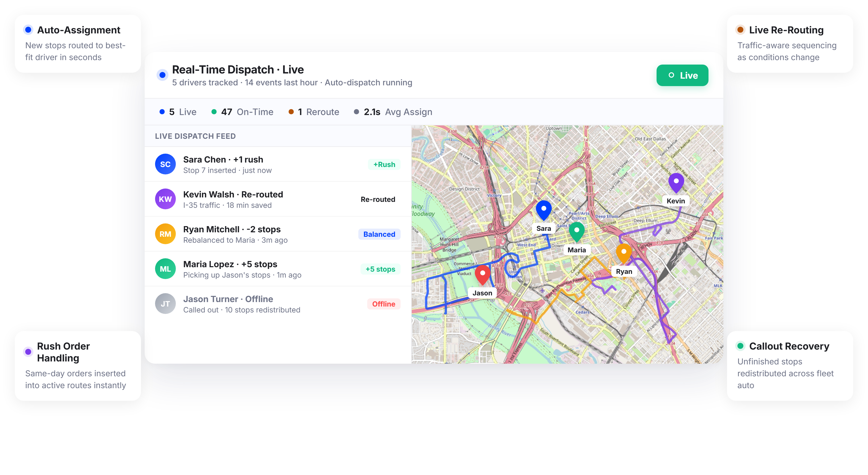The image size is (868, 475).
Task: Click the Sara name label on the map
Action: [544, 229]
